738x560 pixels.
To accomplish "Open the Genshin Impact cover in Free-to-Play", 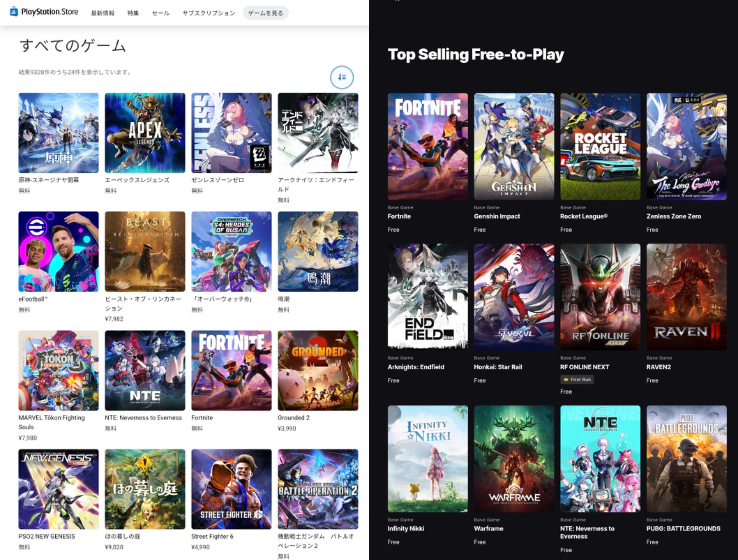I will (514, 147).
